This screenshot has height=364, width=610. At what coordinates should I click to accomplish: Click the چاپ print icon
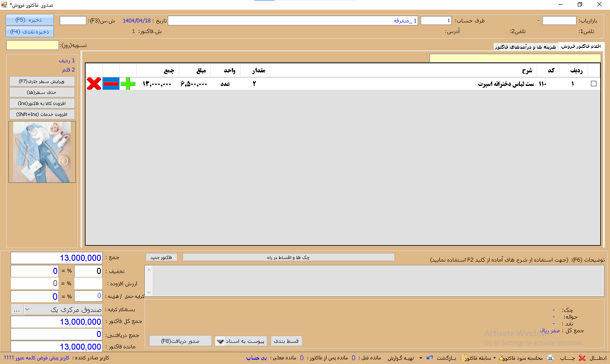point(550,358)
